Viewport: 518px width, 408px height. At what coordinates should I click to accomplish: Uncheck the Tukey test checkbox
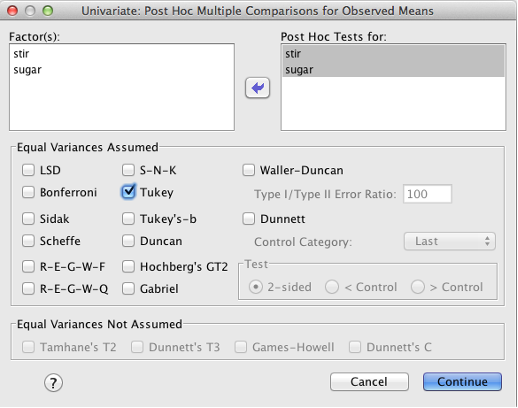[128, 192]
